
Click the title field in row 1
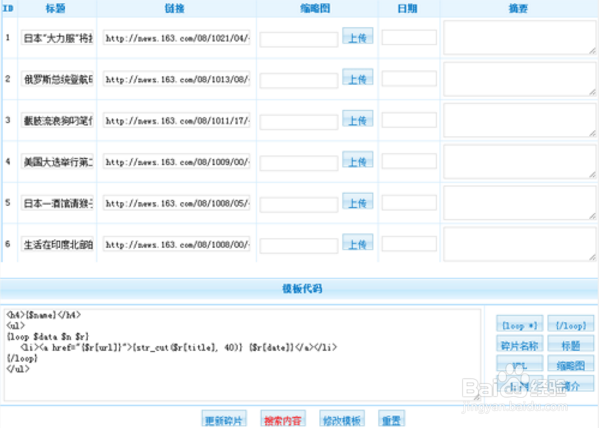pyautogui.click(x=57, y=38)
